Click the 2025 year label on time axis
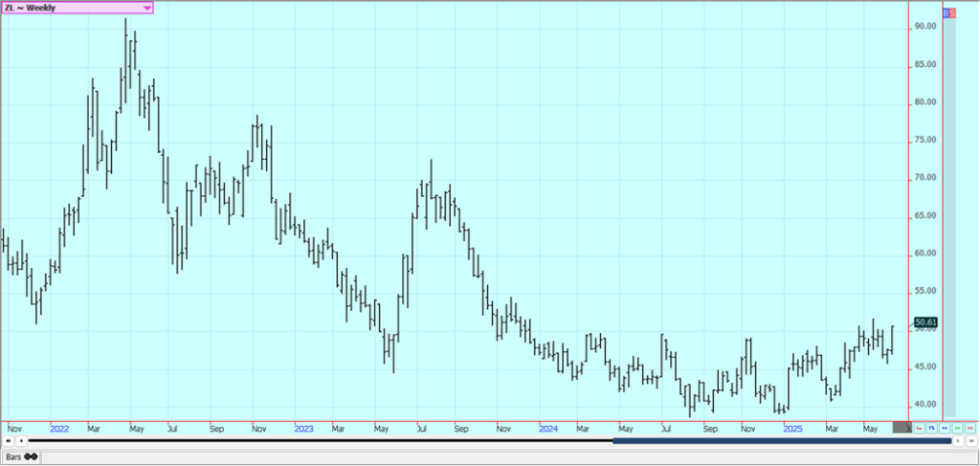The width and height of the screenshot is (980, 466). pos(793,429)
